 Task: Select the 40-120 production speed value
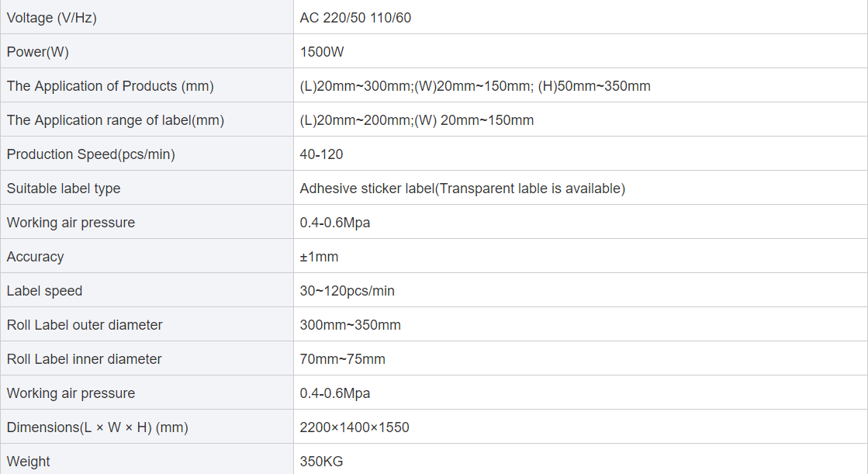tap(321, 154)
